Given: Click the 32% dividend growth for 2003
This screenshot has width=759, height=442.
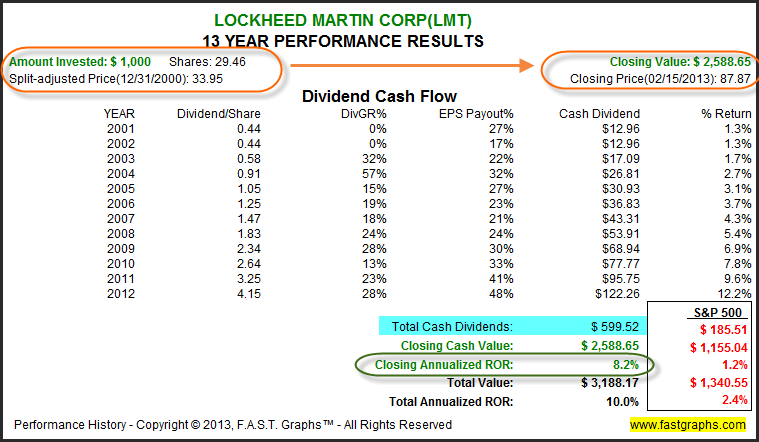Looking at the screenshot, I should point(374,159).
